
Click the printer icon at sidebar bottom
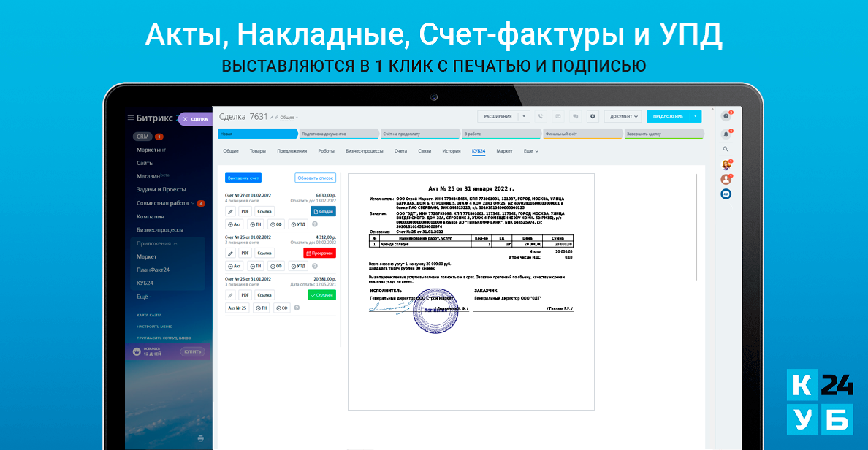pyautogui.click(x=200, y=438)
